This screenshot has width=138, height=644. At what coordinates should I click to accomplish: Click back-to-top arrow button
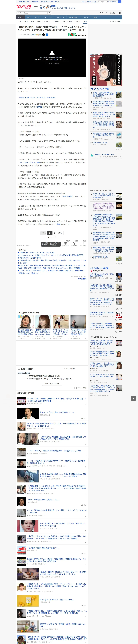coord(134,398)
